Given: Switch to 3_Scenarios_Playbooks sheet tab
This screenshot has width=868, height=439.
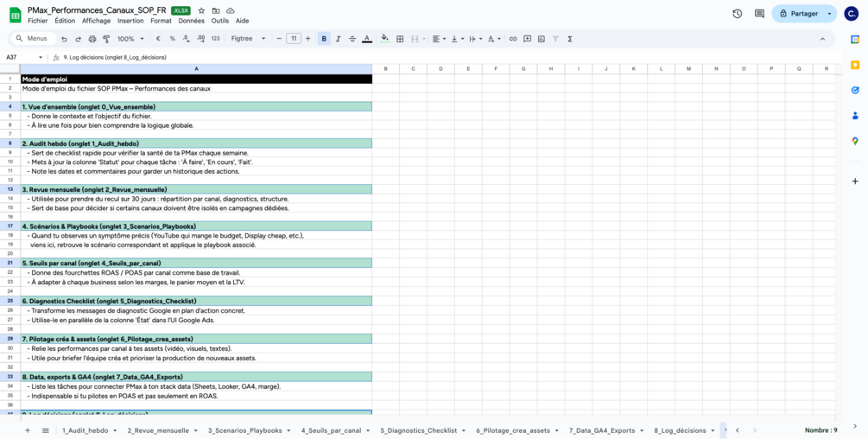Looking at the screenshot, I should (244, 430).
